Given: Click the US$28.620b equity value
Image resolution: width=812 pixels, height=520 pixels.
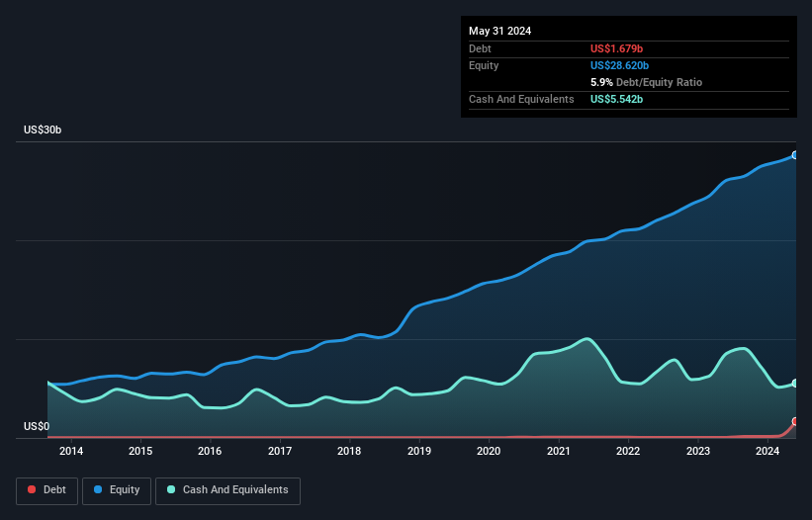Looking at the screenshot, I should tap(619, 65).
